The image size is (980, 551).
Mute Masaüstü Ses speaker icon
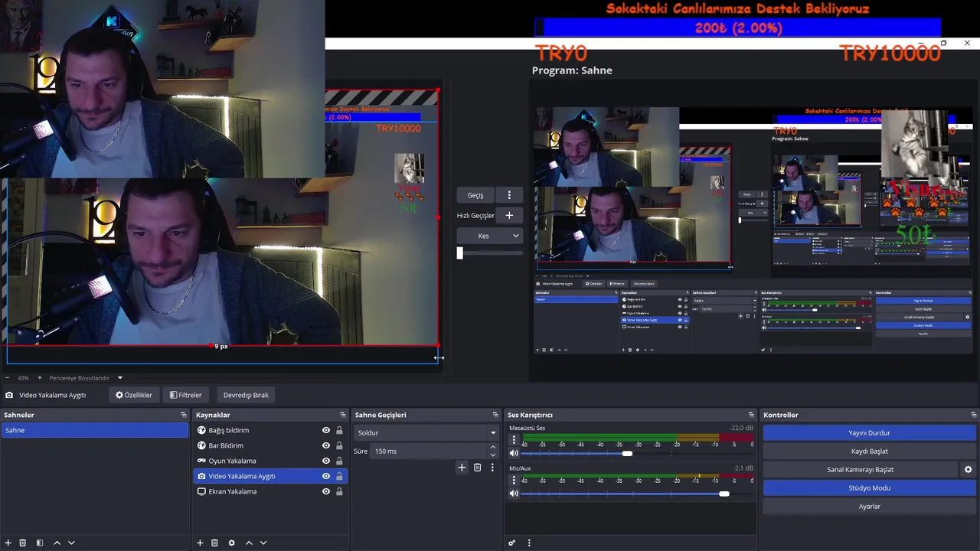(514, 454)
